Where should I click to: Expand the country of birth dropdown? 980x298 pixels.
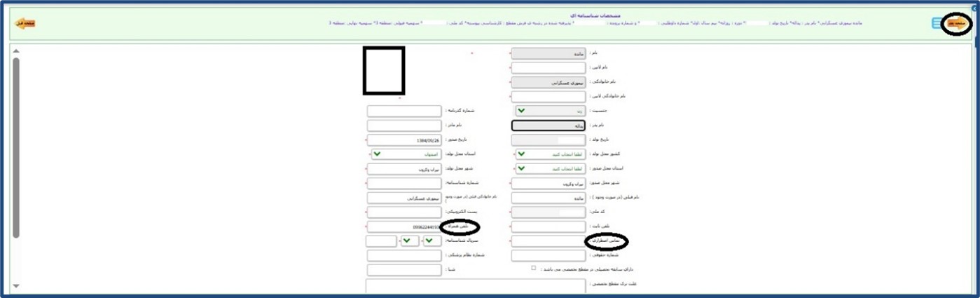[548, 154]
